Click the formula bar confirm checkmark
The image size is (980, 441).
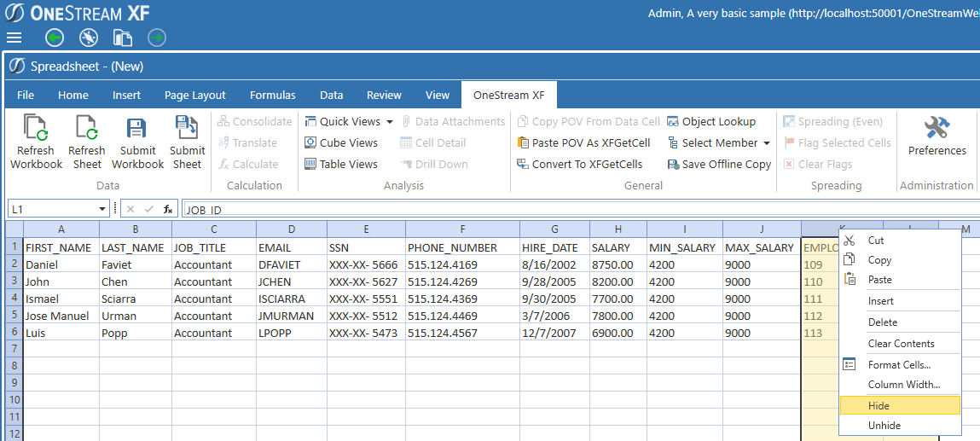[x=148, y=209]
